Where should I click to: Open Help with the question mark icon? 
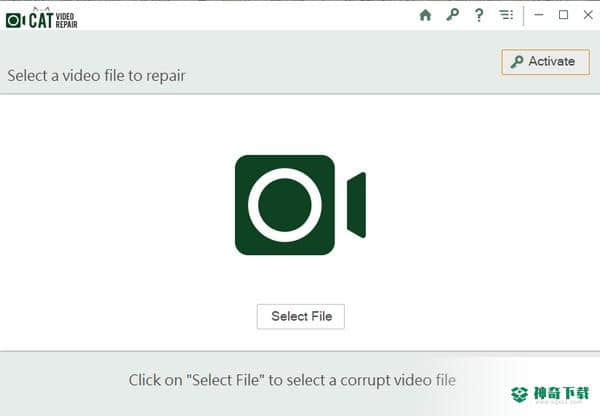click(x=479, y=15)
